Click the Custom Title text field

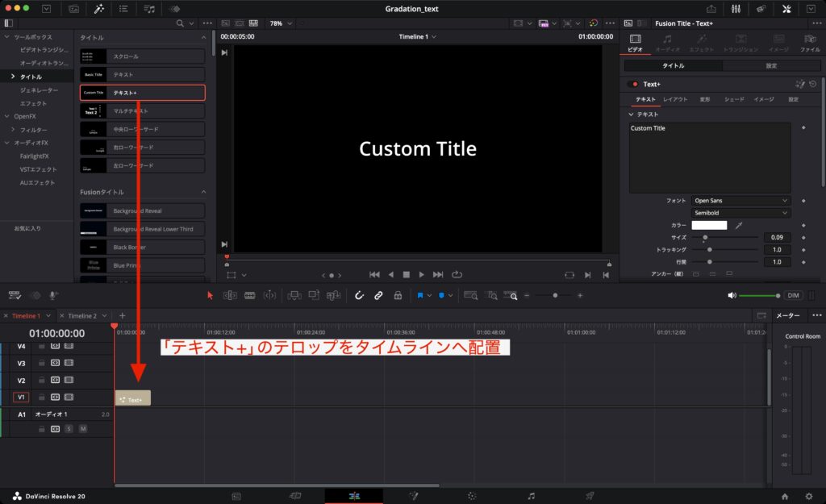point(710,158)
